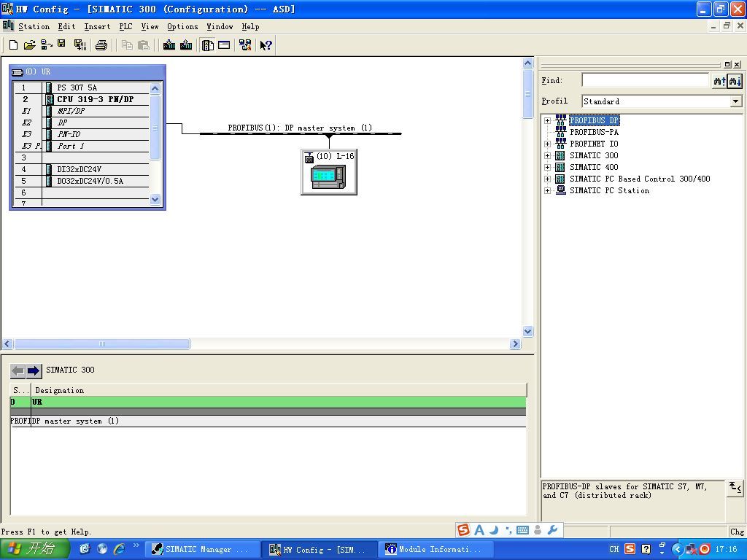Select the DI32xDC24V module row
Screen dimensions: 747x560
(x=82, y=169)
